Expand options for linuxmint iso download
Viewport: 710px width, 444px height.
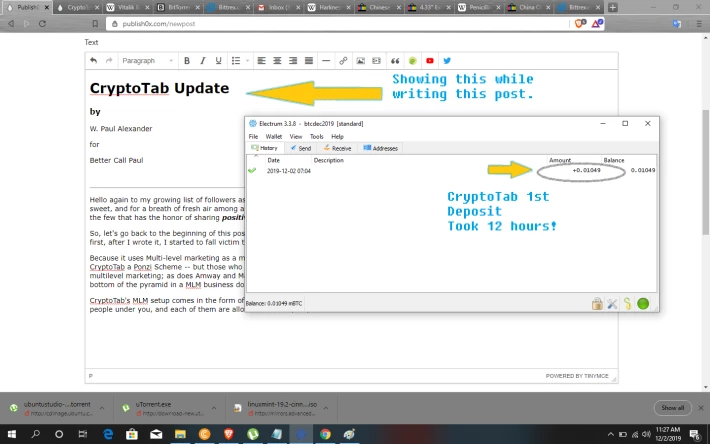(326, 408)
